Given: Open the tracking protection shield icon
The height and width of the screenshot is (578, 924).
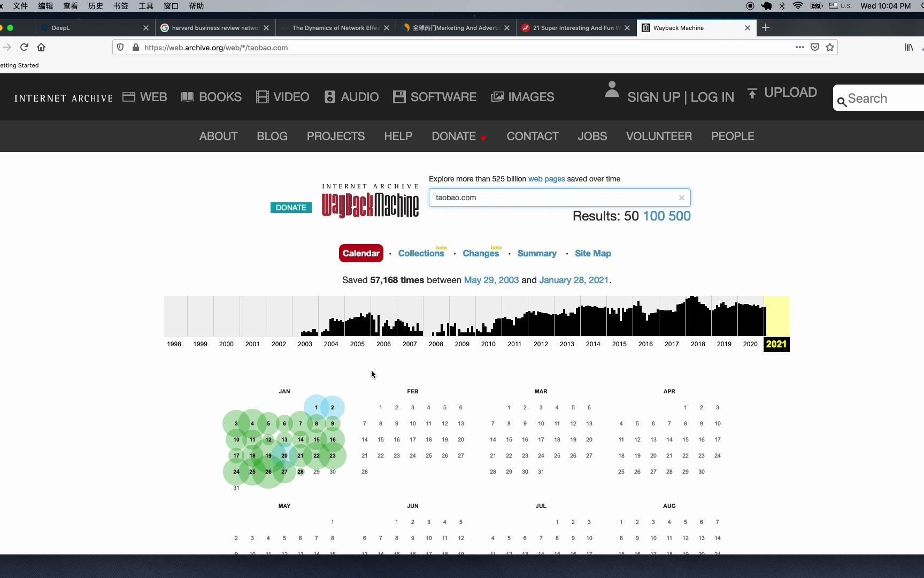Looking at the screenshot, I should click(x=120, y=47).
